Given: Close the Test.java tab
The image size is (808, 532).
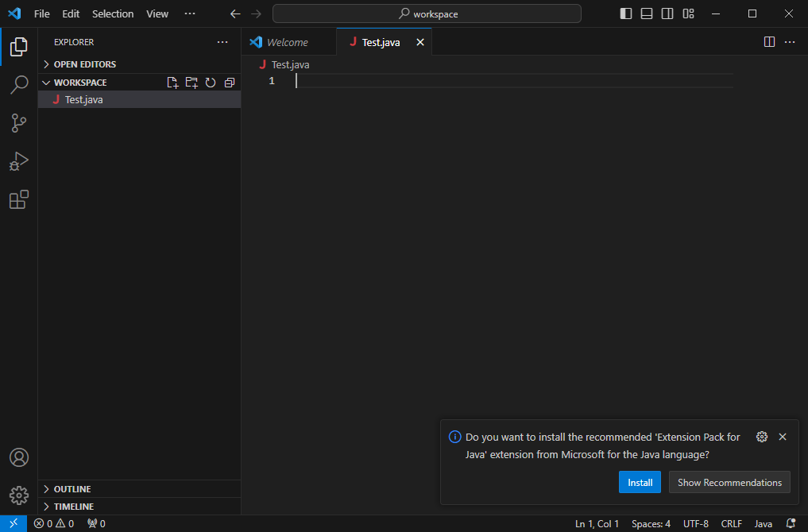Looking at the screenshot, I should coord(420,42).
